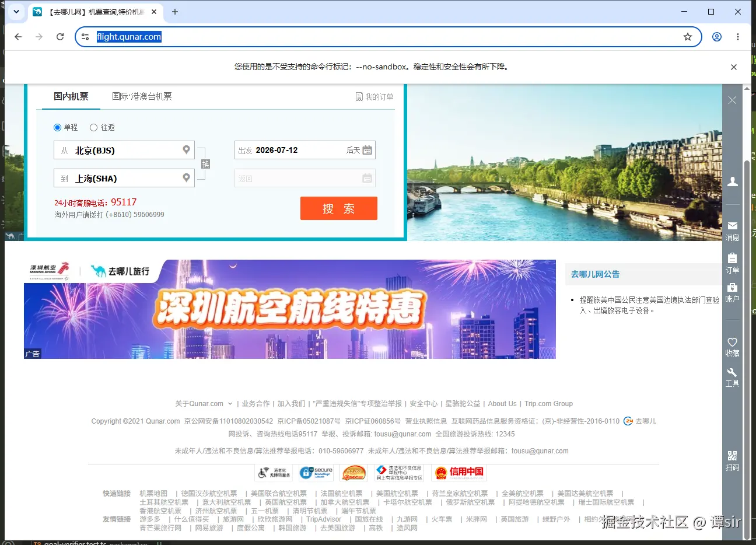Screen dimensions: 756x545
Task: Expand the 关于Qunar.com dropdown
Action: point(204,404)
